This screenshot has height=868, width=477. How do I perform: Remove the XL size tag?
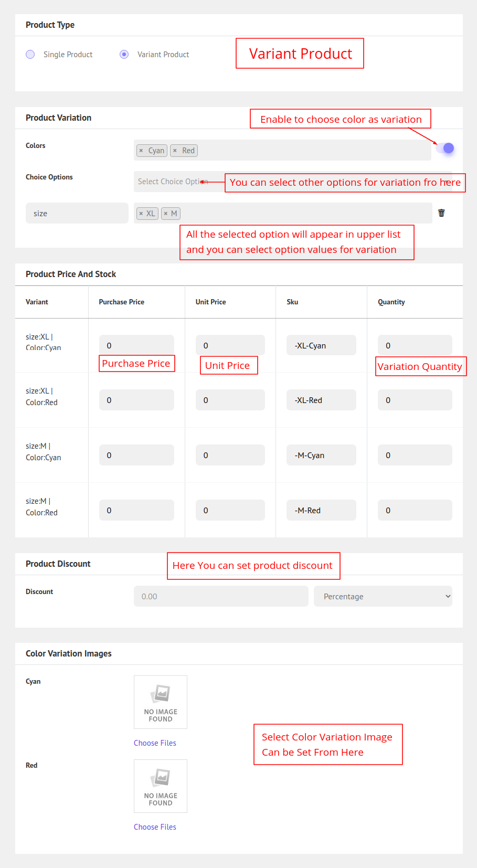pos(141,214)
